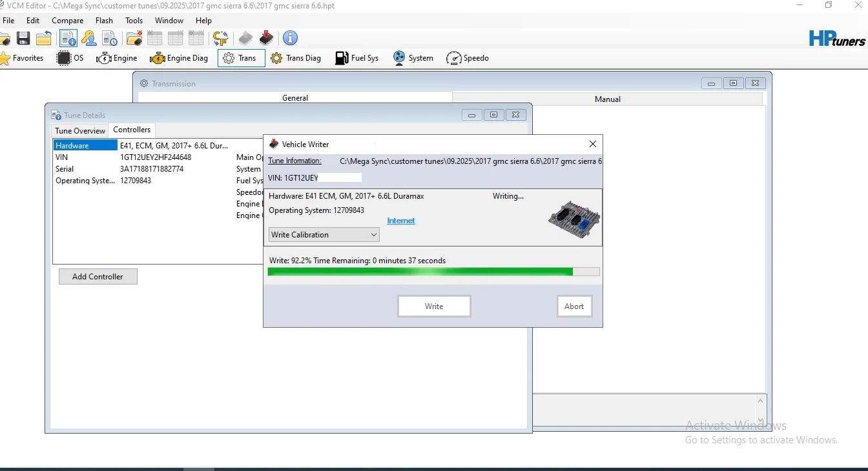Click the second greyed table icon in toolbar
Screen dimensions: 868x471
(176, 38)
